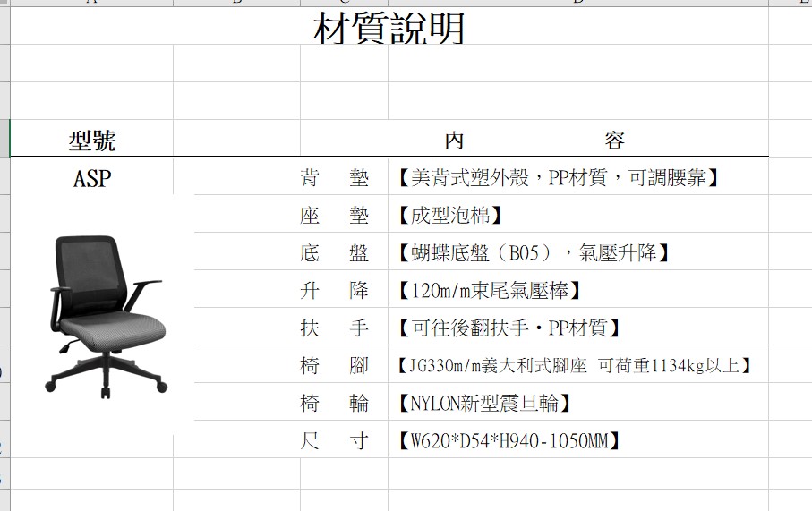Click the 座 墊 label cell
The width and height of the screenshot is (812, 511).
click(344, 214)
